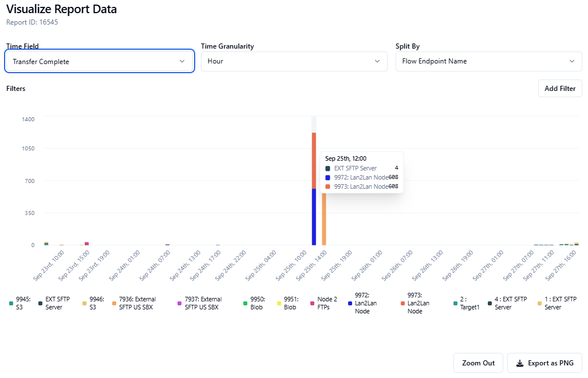Click the green 9950: Blob legend marker

click(245, 303)
